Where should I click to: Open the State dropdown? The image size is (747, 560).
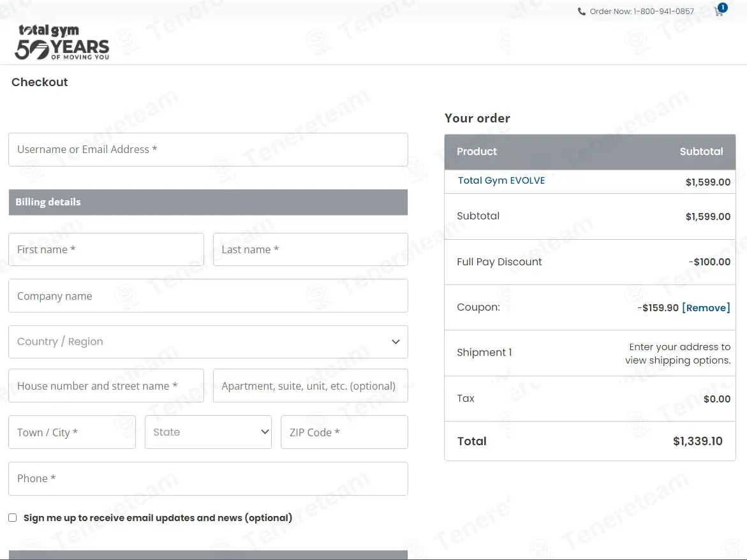[208, 432]
